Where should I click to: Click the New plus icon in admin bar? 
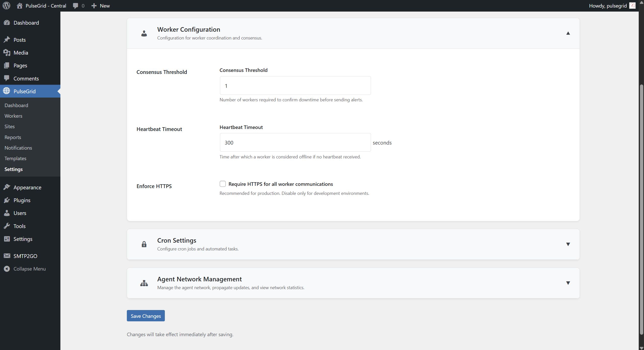click(94, 6)
